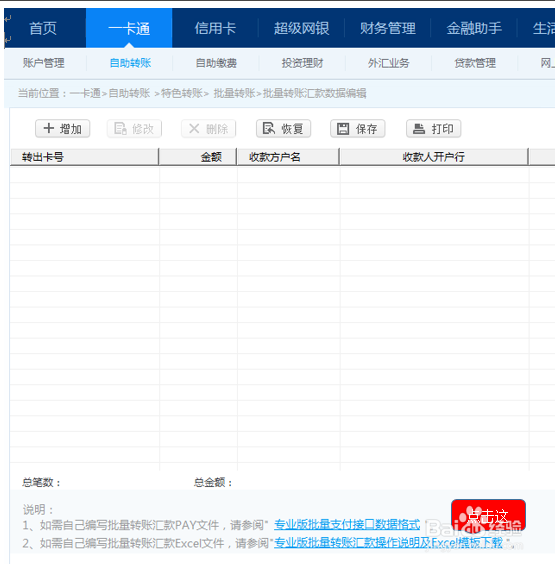This screenshot has width=555, height=564.
Task: Open the 超级网银 tab
Action: 301,28
